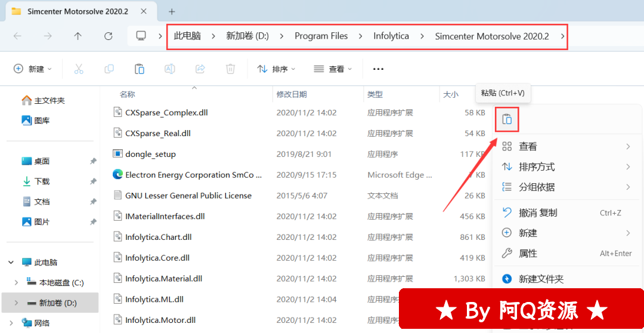This screenshot has height=333, width=644.
Task: Click the Copy toolbar icon
Action: [109, 69]
